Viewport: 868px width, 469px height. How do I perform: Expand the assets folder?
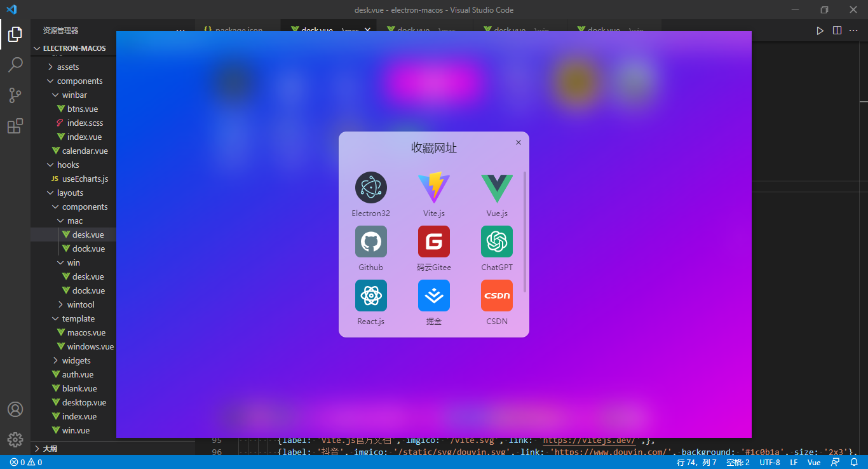click(x=67, y=67)
